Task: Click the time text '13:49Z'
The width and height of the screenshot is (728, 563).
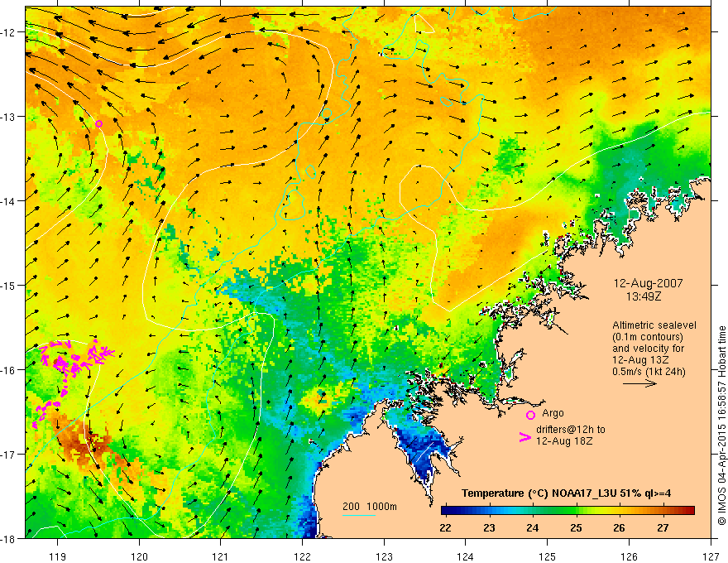Action: [x=644, y=296]
